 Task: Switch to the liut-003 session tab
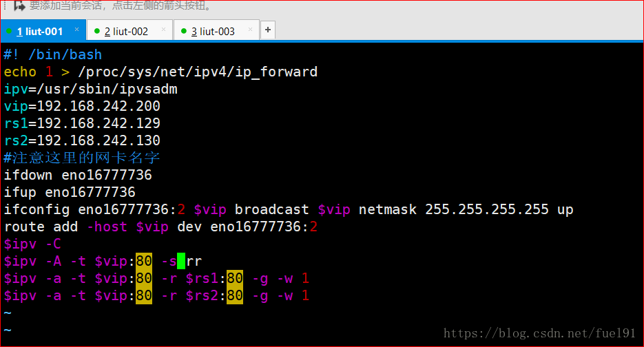(216, 31)
